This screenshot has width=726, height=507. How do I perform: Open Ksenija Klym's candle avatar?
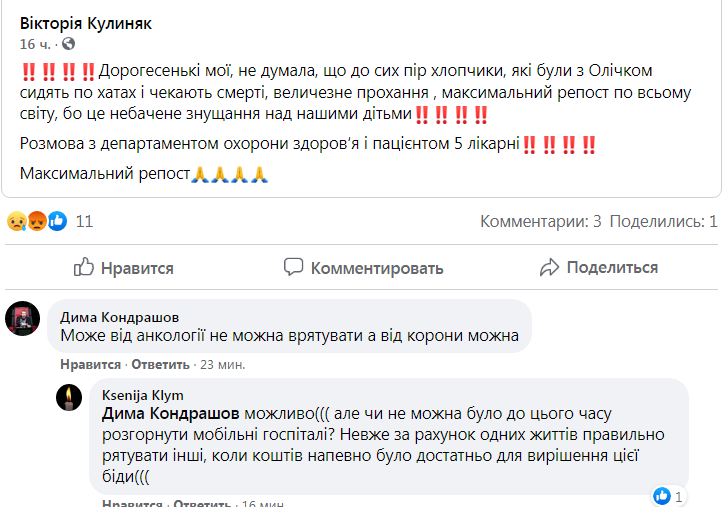tap(69, 396)
